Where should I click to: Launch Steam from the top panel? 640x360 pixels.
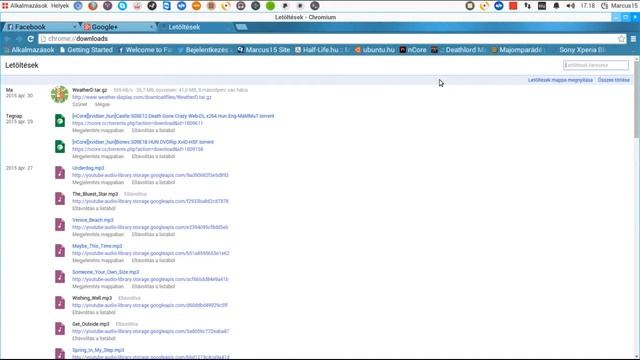pyautogui.click(x=152, y=6)
